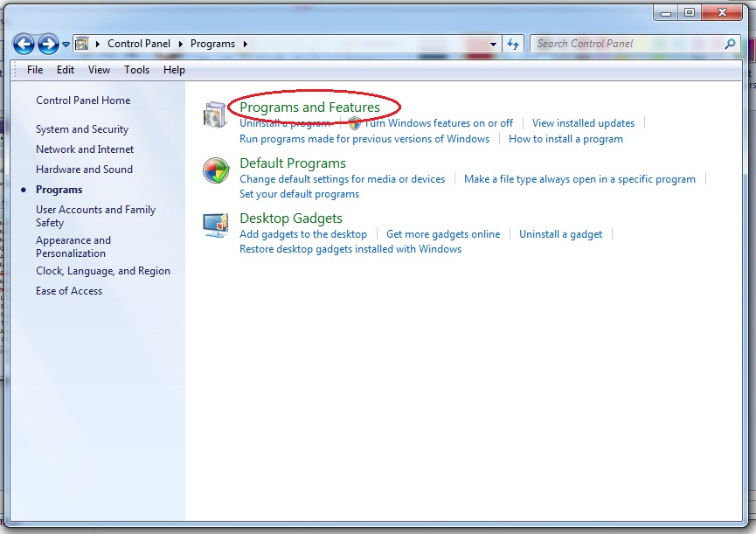This screenshot has width=756, height=534.
Task: Click the magnifier search icon
Action: pyautogui.click(x=730, y=44)
